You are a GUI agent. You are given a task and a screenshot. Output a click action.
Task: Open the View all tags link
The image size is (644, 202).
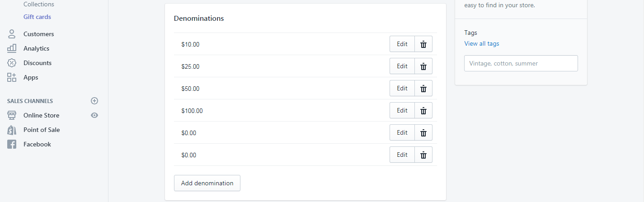click(482, 44)
